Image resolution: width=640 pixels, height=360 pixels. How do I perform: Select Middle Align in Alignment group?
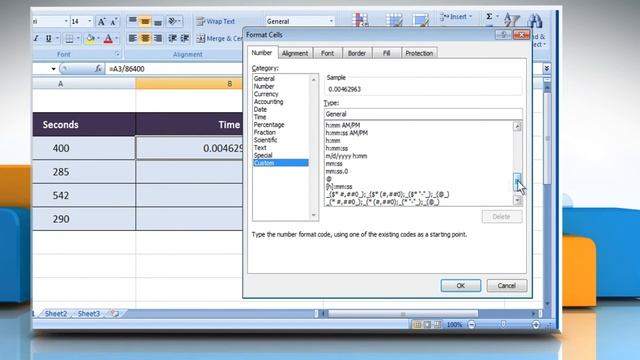coord(145,21)
